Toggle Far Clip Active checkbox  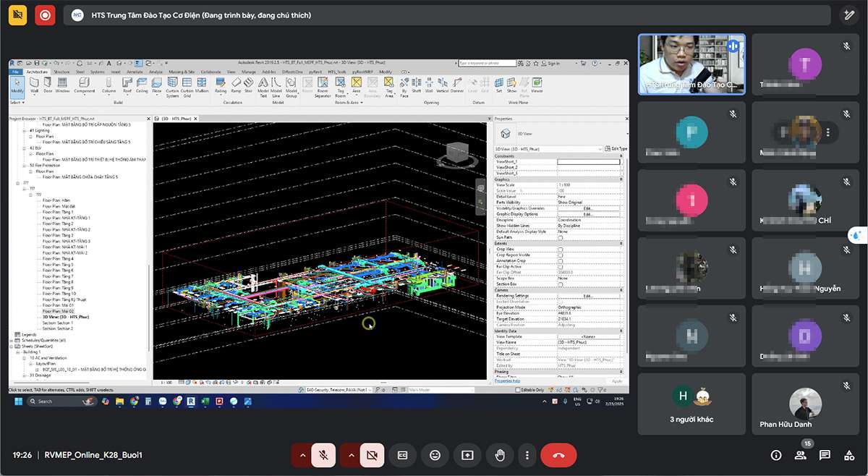tap(561, 266)
